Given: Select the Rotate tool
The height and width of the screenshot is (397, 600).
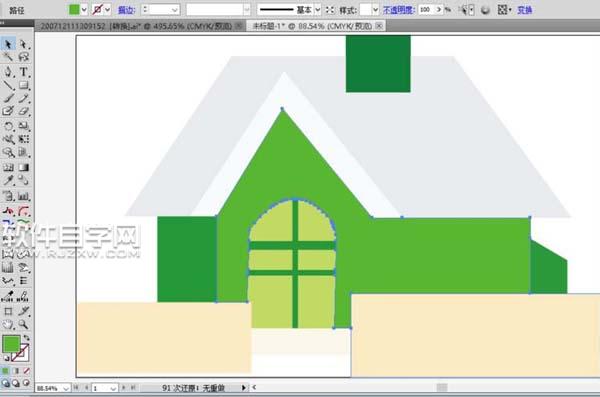Looking at the screenshot, I should click(x=8, y=126).
